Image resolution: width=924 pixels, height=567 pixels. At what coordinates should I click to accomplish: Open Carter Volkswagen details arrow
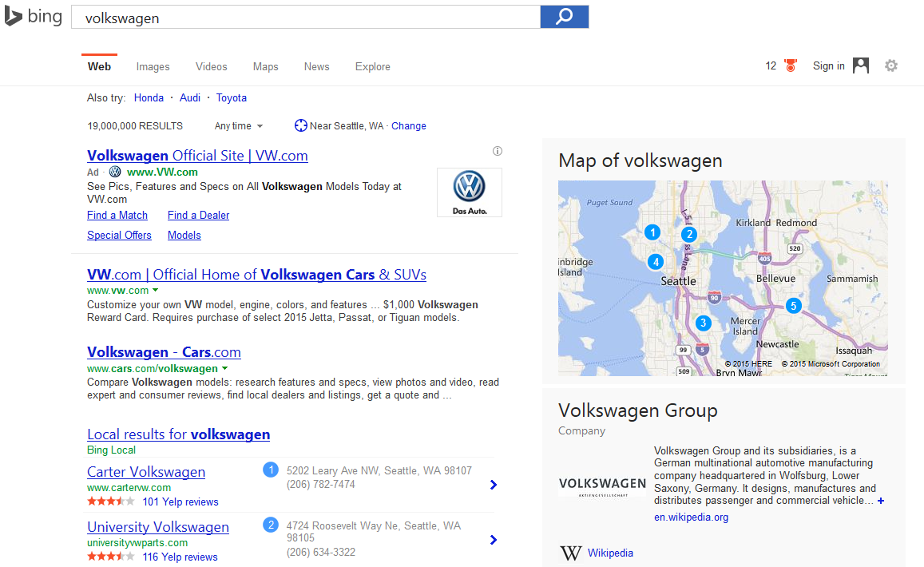click(494, 485)
